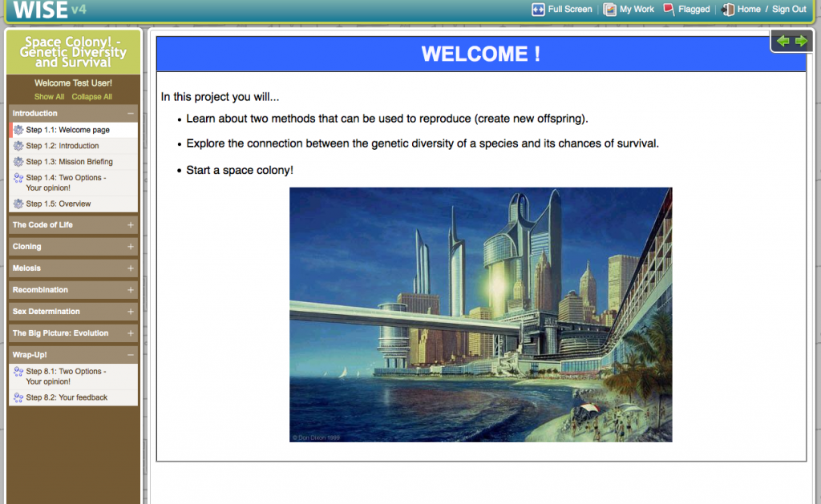
Task: Click The Big Picture: Evolution header label
Action: tap(60, 333)
